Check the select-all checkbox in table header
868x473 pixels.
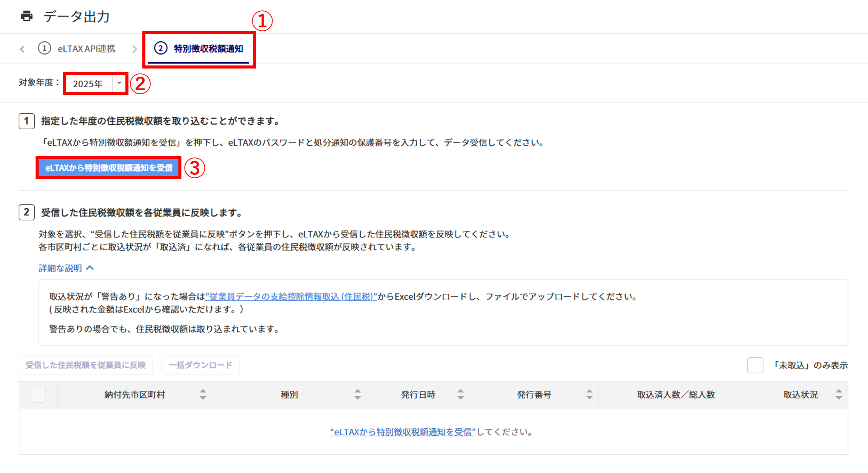(38, 395)
